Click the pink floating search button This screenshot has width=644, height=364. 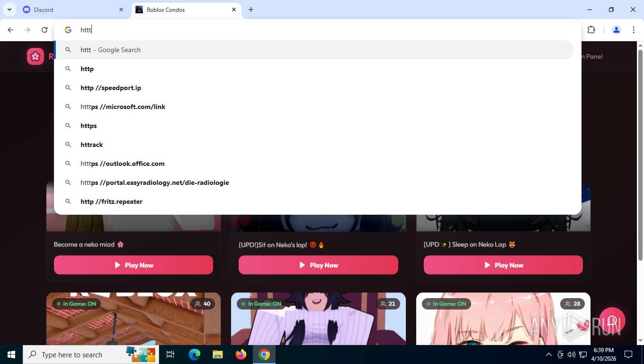pyautogui.click(x=612, y=321)
